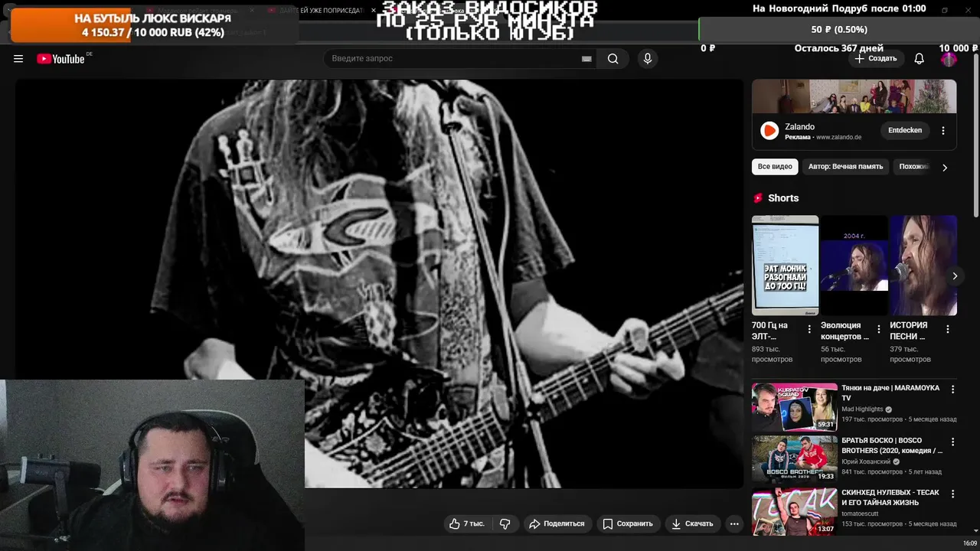
Task: Open options for Эволюция концертов short
Action: tap(878, 329)
